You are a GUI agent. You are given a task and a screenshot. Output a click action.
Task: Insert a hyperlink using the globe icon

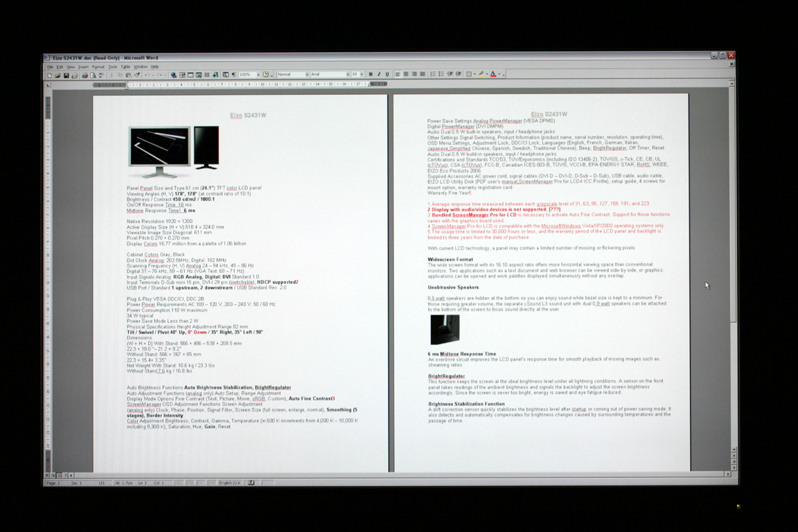coord(174,75)
